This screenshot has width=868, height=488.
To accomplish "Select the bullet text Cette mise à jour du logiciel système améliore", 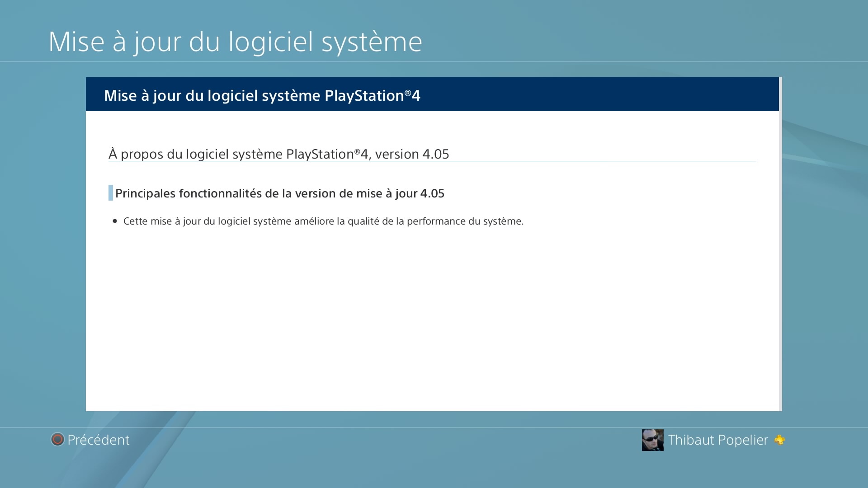I will point(323,221).
